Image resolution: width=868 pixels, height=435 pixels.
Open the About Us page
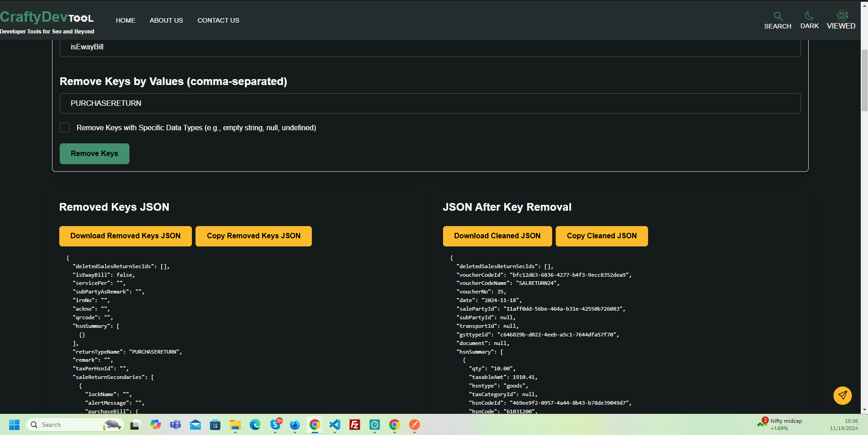(166, 20)
